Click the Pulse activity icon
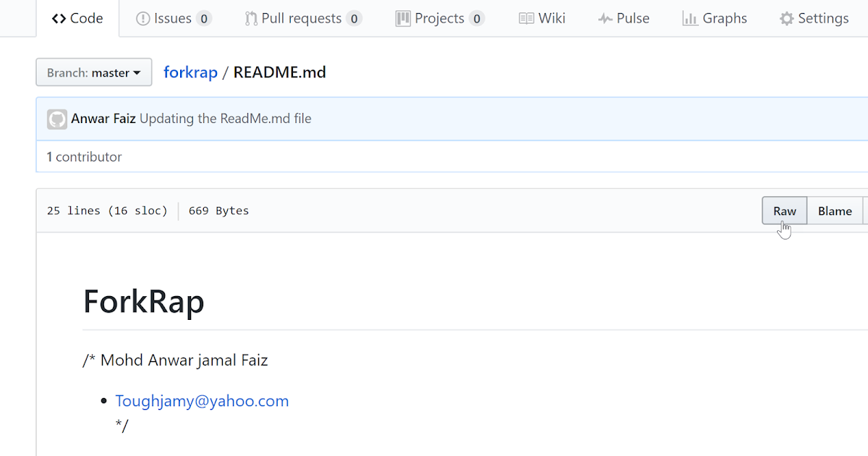 click(x=605, y=19)
